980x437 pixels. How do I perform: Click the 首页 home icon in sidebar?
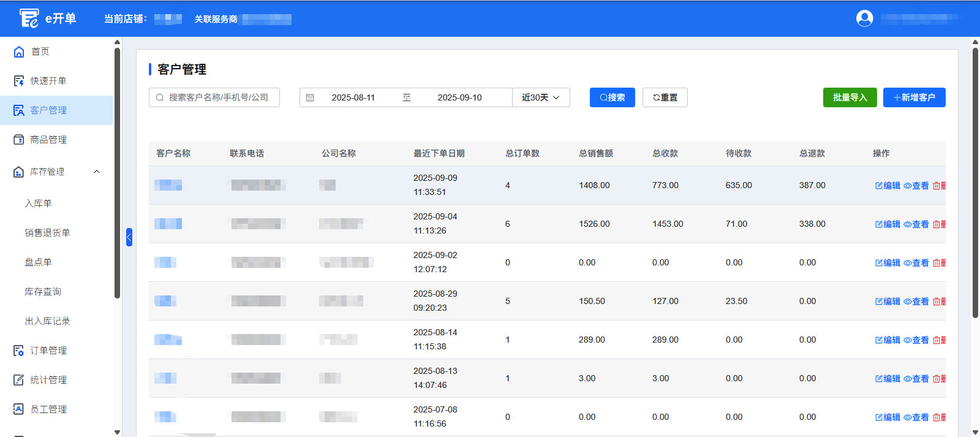tap(19, 52)
